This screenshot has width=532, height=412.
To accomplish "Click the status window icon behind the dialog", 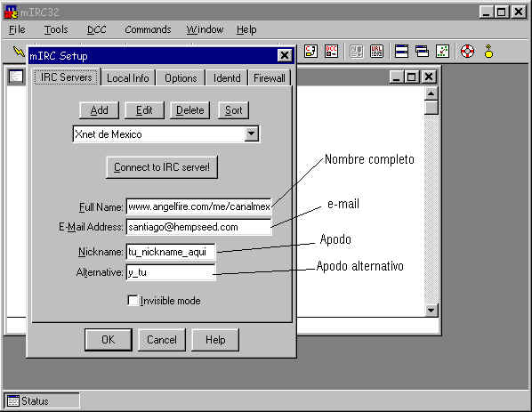I will click(16, 77).
